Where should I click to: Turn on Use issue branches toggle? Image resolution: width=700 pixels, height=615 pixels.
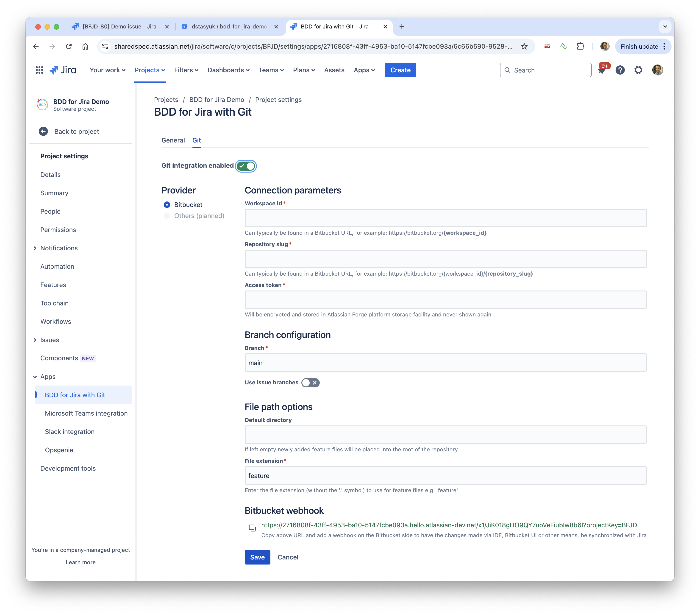pos(310,383)
